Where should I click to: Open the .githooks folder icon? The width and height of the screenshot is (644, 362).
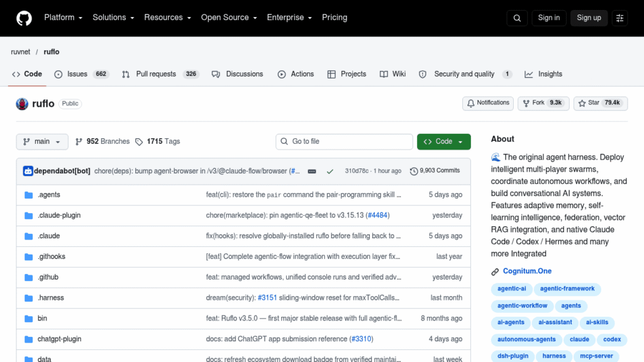pyautogui.click(x=28, y=257)
